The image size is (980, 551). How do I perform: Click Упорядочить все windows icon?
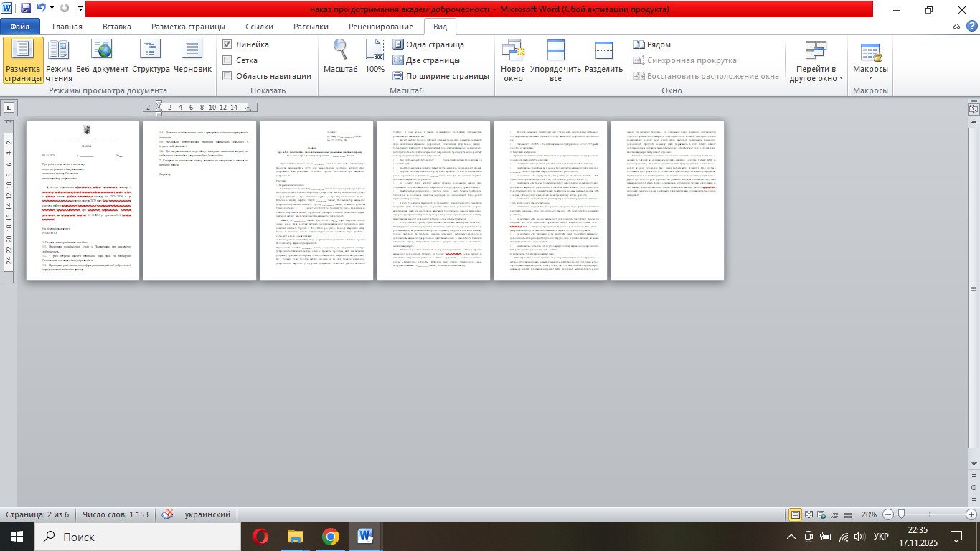[x=555, y=60]
